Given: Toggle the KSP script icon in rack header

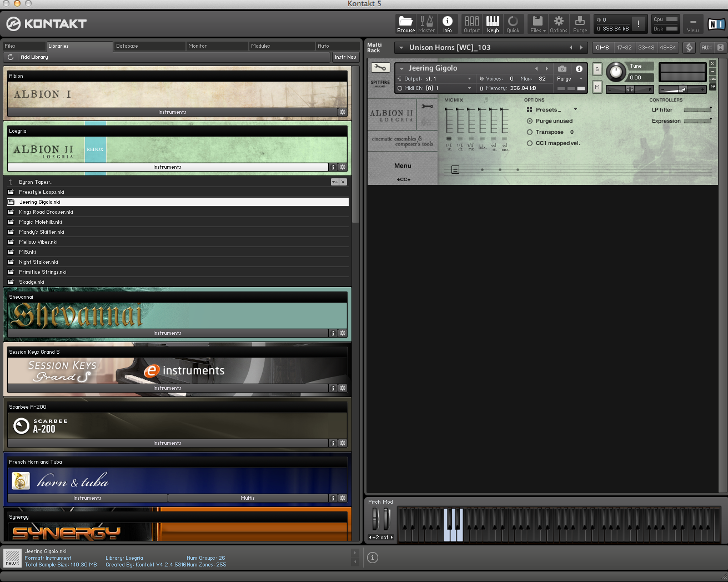Looking at the screenshot, I should click(x=689, y=48).
